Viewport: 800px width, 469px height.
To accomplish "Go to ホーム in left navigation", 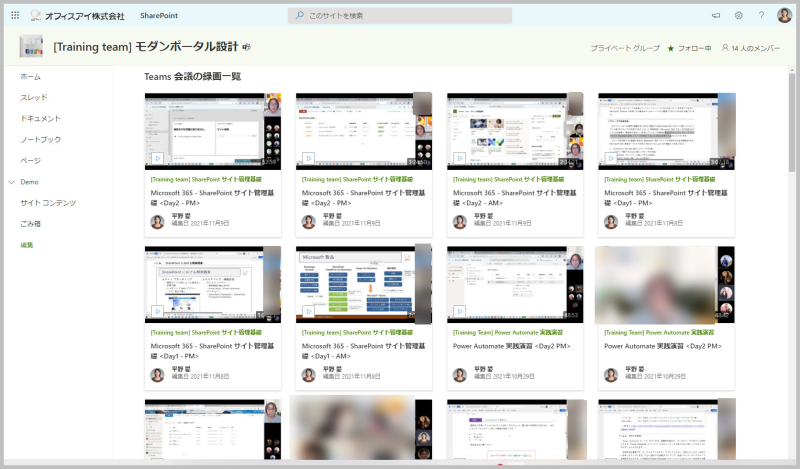I will pyautogui.click(x=31, y=77).
